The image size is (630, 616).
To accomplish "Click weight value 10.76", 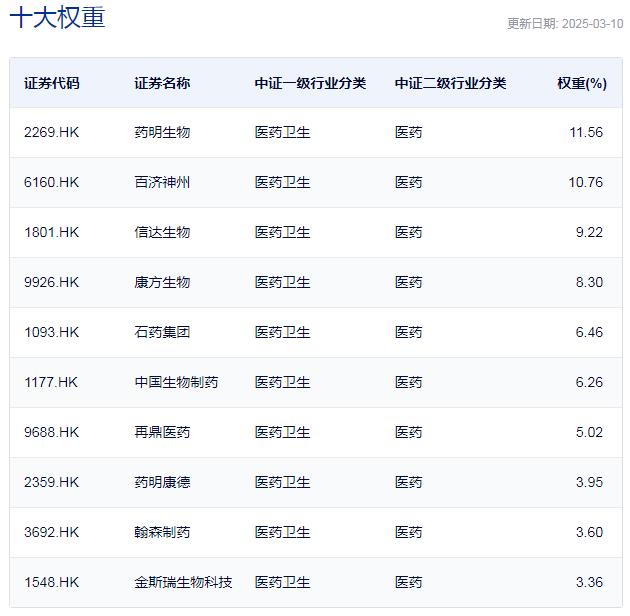I will pyautogui.click(x=585, y=182).
